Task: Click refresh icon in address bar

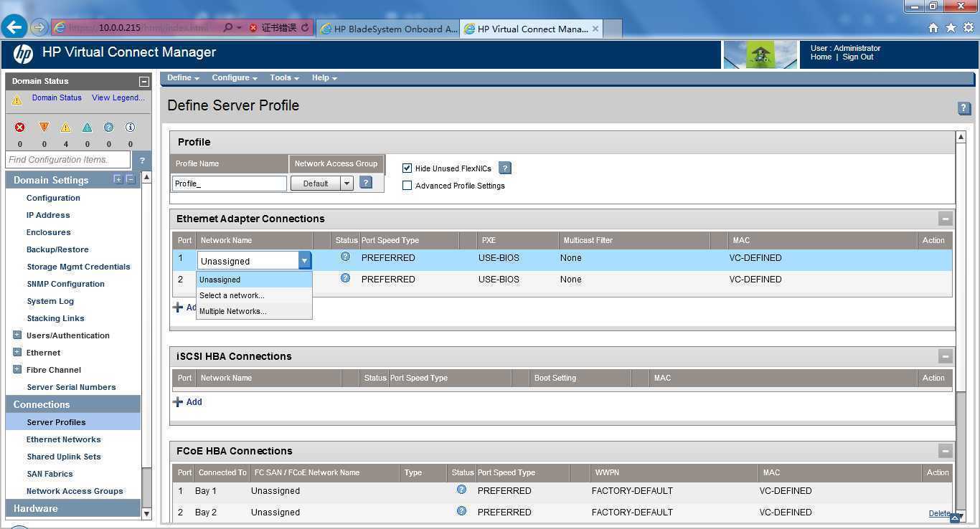Action: [x=305, y=28]
